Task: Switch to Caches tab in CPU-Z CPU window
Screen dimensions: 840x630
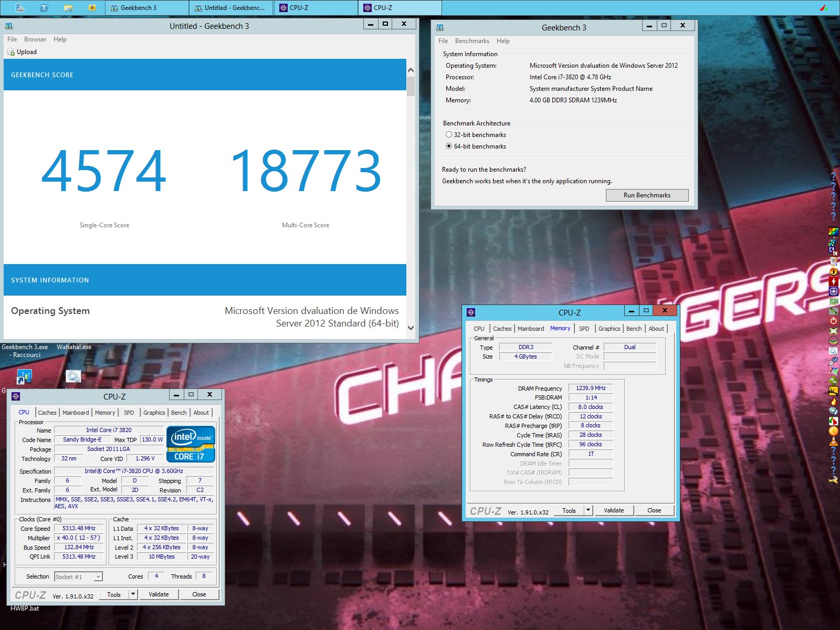Action: tap(47, 413)
